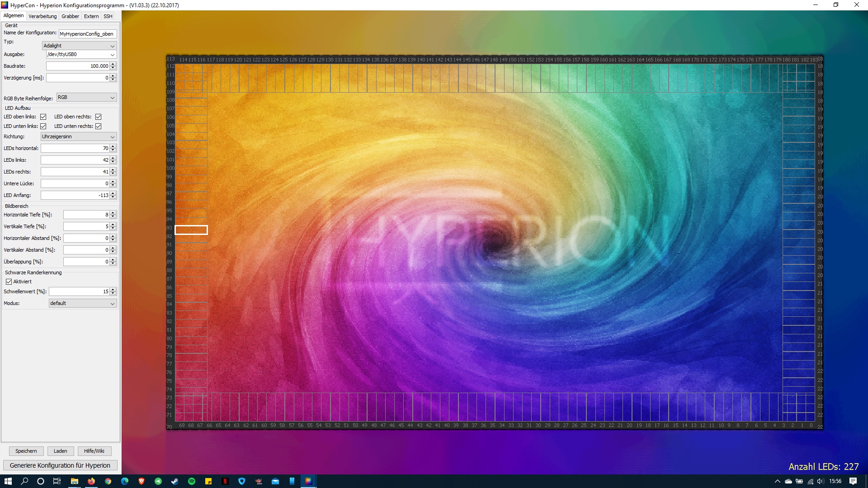The image size is (868, 488).
Task: Increase the Baudrate with the up arrow
Action: pyautogui.click(x=113, y=64)
